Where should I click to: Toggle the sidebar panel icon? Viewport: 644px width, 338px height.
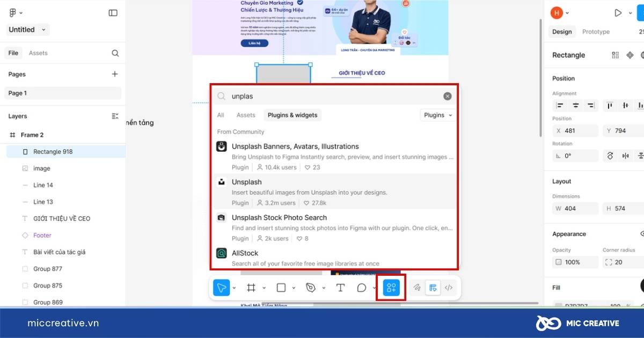coord(113,13)
